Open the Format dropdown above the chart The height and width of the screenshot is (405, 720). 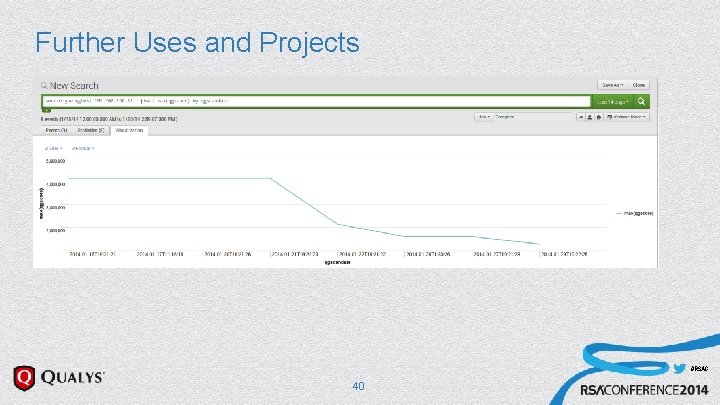[x=83, y=148]
